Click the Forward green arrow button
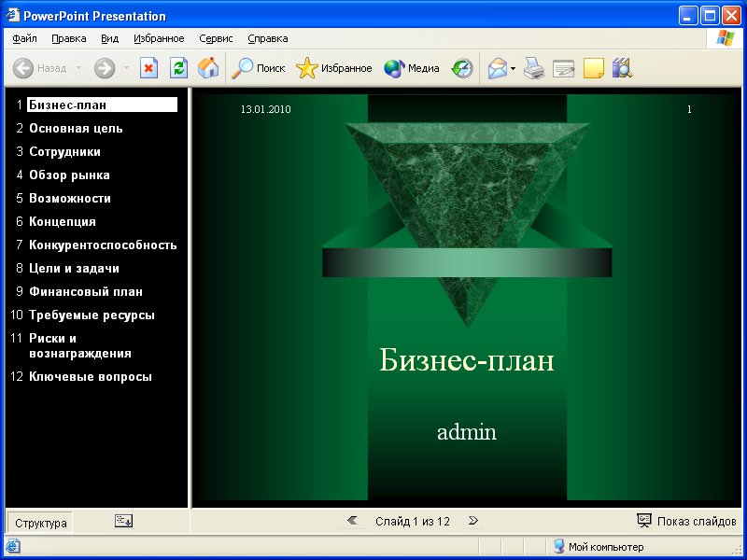747x560 pixels. point(105,68)
